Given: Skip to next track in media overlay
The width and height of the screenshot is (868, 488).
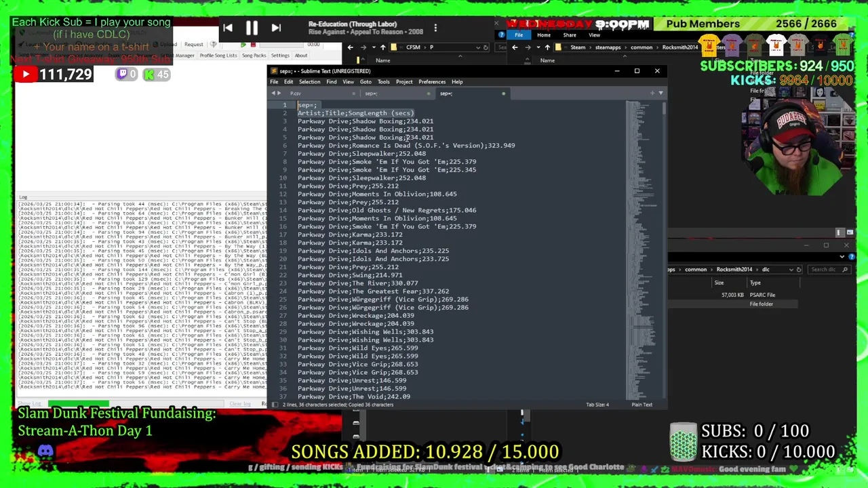Looking at the screenshot, I should [276, 28].
